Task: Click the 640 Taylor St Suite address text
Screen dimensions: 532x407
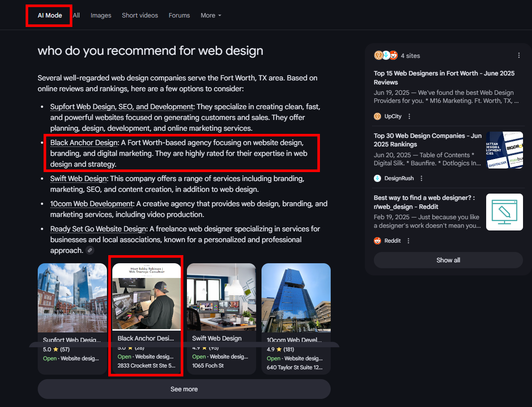Action: point(294,367)
